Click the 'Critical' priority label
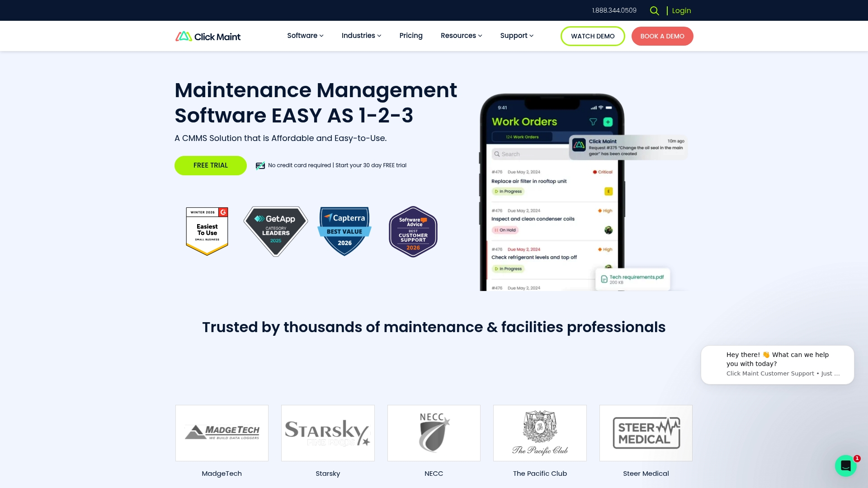This screenshot has width=868, height=488. (603, 172)
